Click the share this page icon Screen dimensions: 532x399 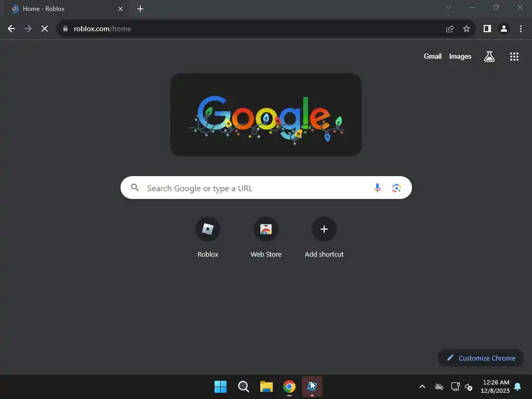click(450, 29)
